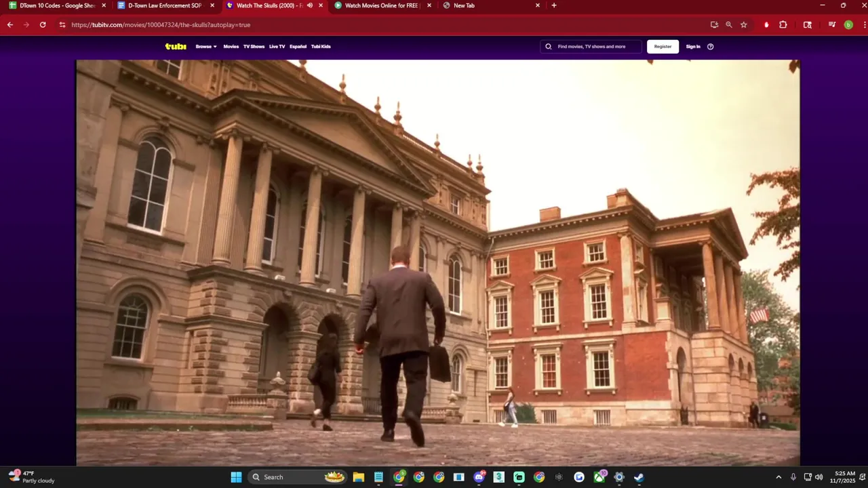Switch to the D-Town Law Enforcement SOP tab
The width and height of the screenshot is (868, 488).
click(164, 5)
